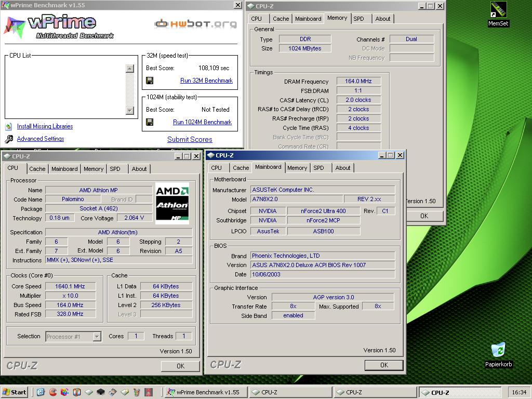Click the Code Name field Palomino
This screenshot has width=532, height=399.
tap(73, 199)
